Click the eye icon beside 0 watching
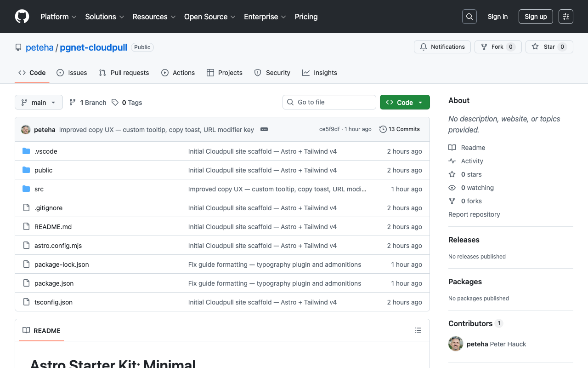 452,188
